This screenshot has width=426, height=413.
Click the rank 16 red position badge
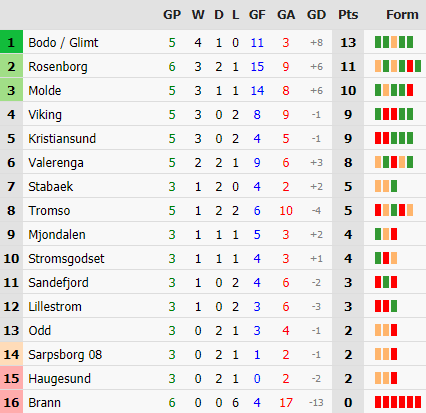pyautogui.click(x=11, y=402)
